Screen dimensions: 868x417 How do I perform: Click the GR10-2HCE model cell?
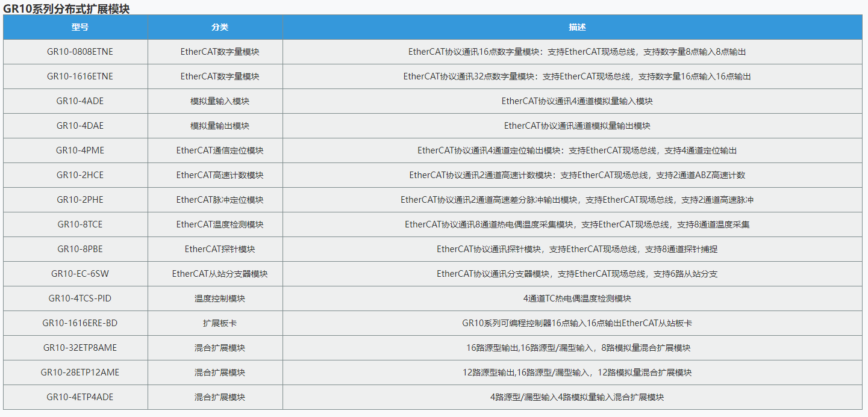tap(80, 175)
